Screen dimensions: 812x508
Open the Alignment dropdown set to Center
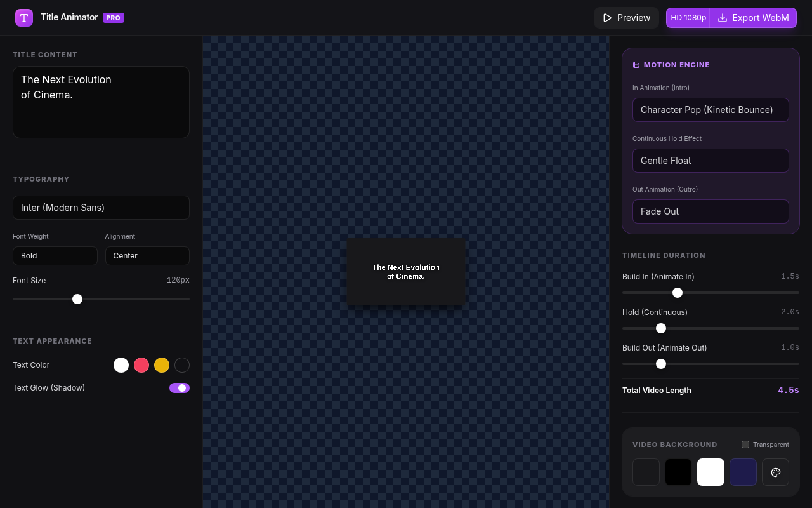coord(147,256)
